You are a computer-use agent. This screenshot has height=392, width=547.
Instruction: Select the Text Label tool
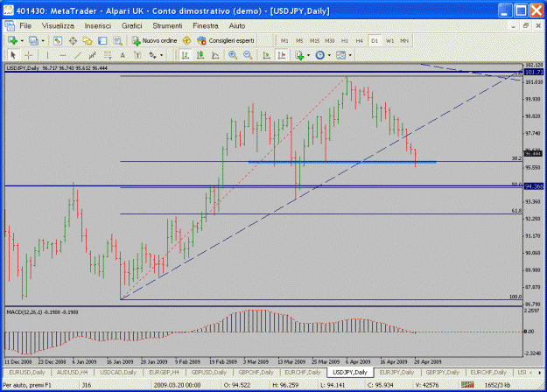(137, 55)
